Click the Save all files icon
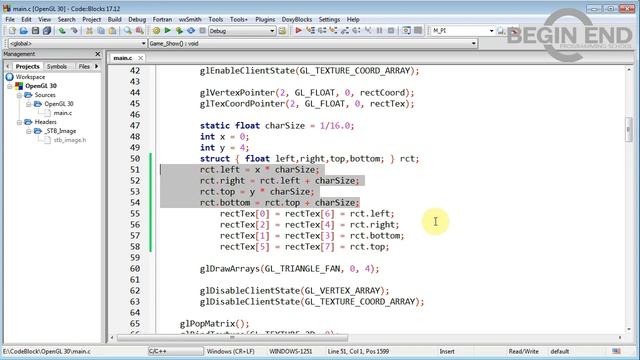640x360 pixels. click(47, 31)
